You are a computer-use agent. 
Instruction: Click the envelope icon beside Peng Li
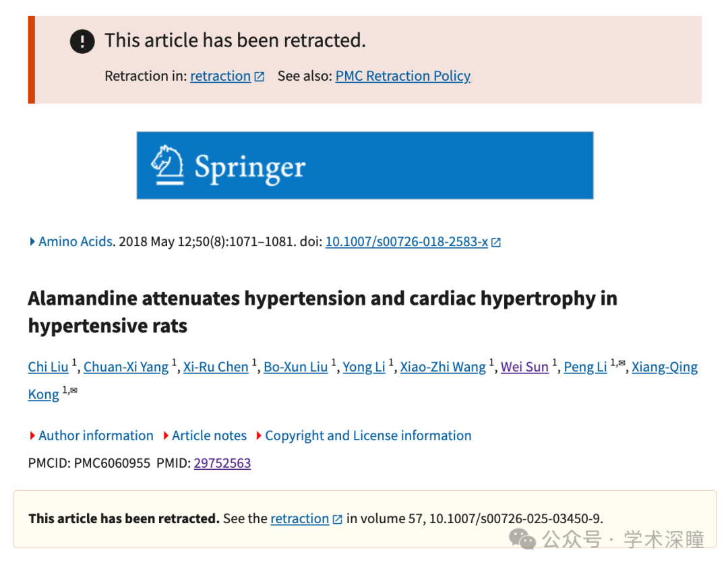tap(621, 364)
